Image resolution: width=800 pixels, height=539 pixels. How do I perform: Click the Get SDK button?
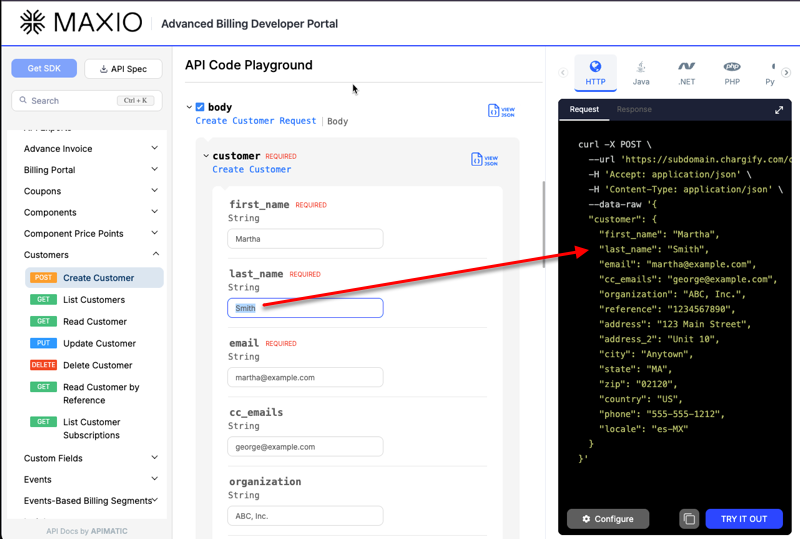[x=44, y=68]
